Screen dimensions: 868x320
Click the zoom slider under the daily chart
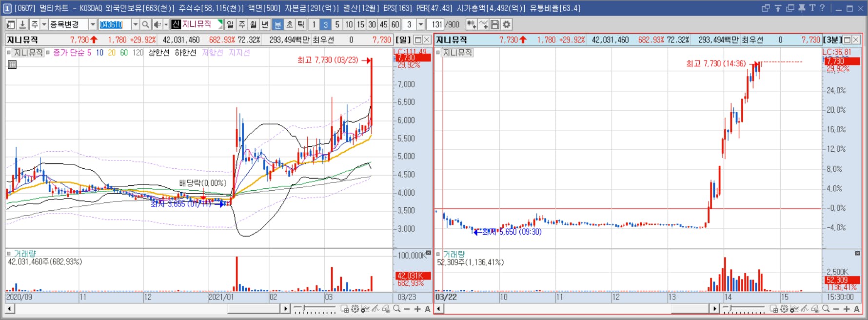315,309
